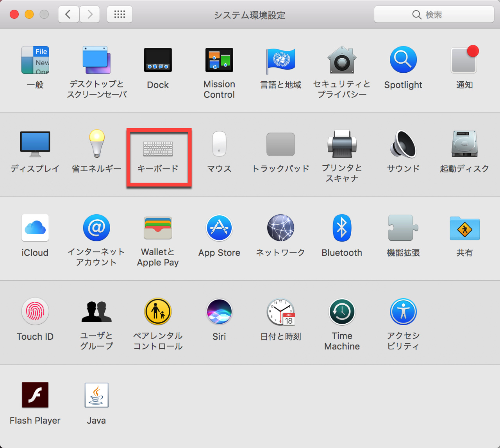Minimize window with the yellow button
The image size is (500, 448).
29,14
